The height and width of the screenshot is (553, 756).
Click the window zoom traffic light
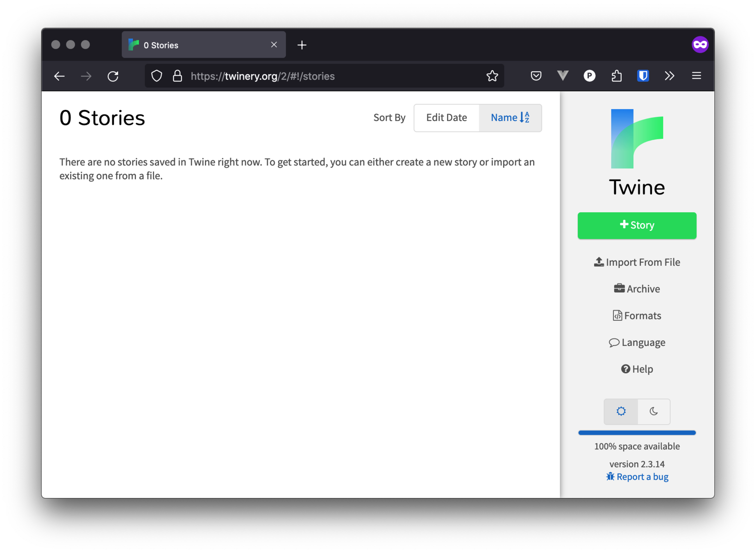(x=85, y=45)
